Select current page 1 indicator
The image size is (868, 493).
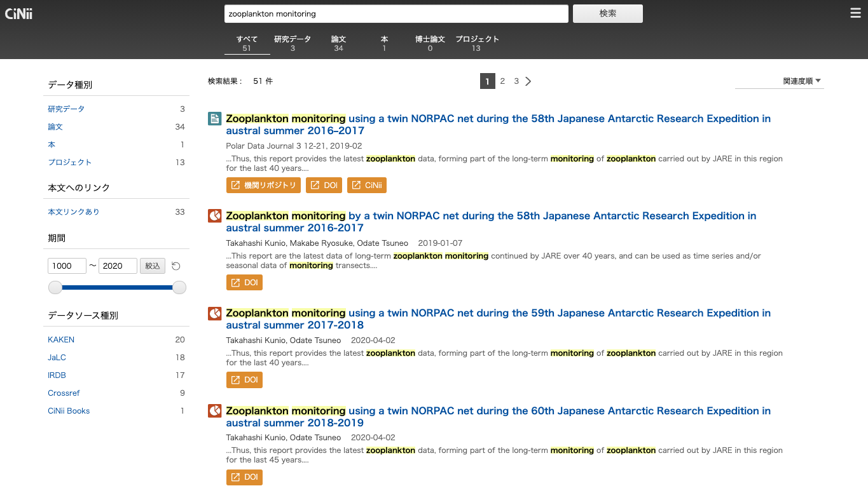(x=488, y=81)
